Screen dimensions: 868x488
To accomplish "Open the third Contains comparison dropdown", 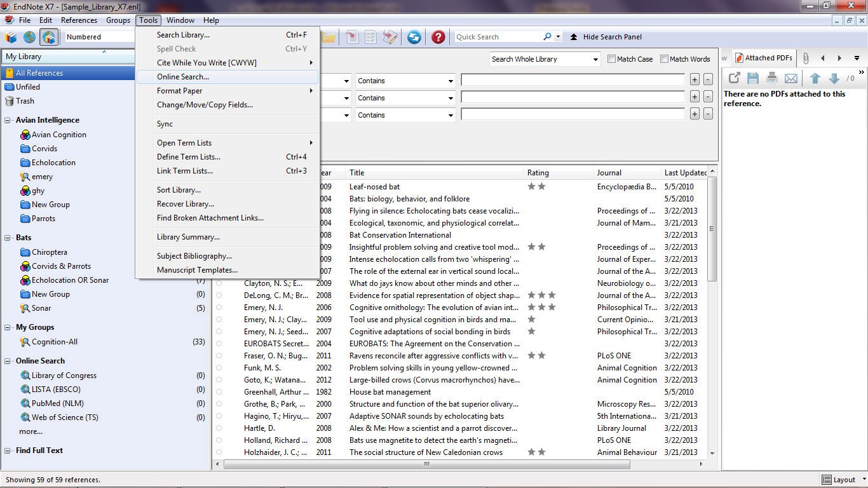I will [405, 115].
